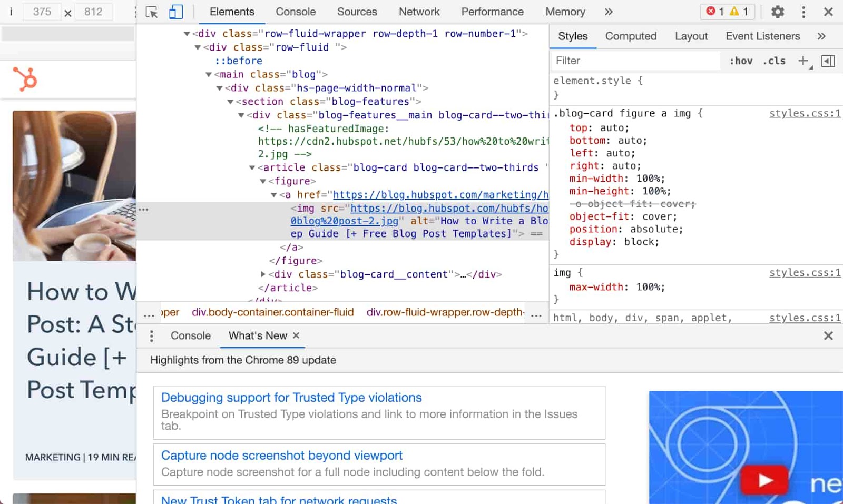
Task: Edit the viewport width field 375
Action: (x=42, y=12)
